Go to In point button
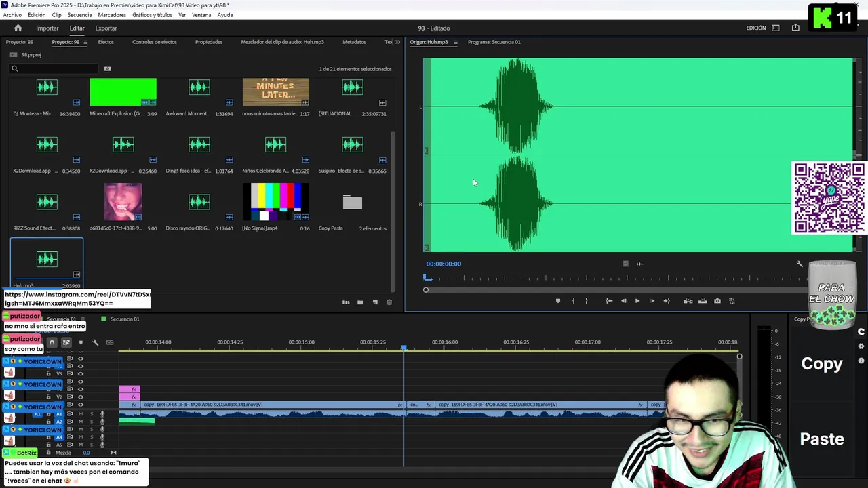Image resolution: width=868 pixels, height=488 pixels. 609,301
